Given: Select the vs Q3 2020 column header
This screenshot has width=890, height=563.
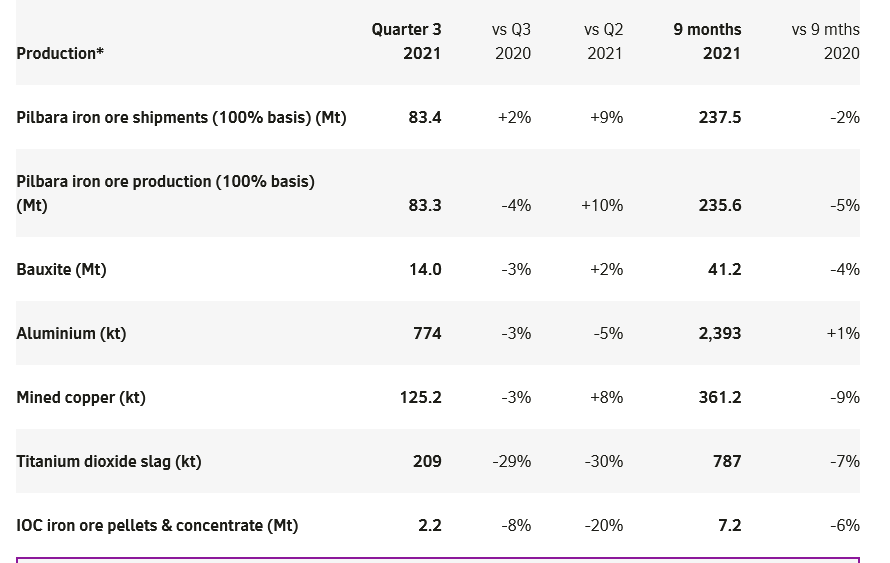Looking at the screenshot, I should (x=512, y=41).
